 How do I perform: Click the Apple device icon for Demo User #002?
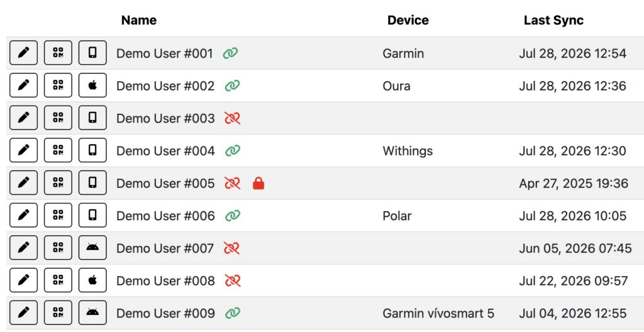point(92,86)
